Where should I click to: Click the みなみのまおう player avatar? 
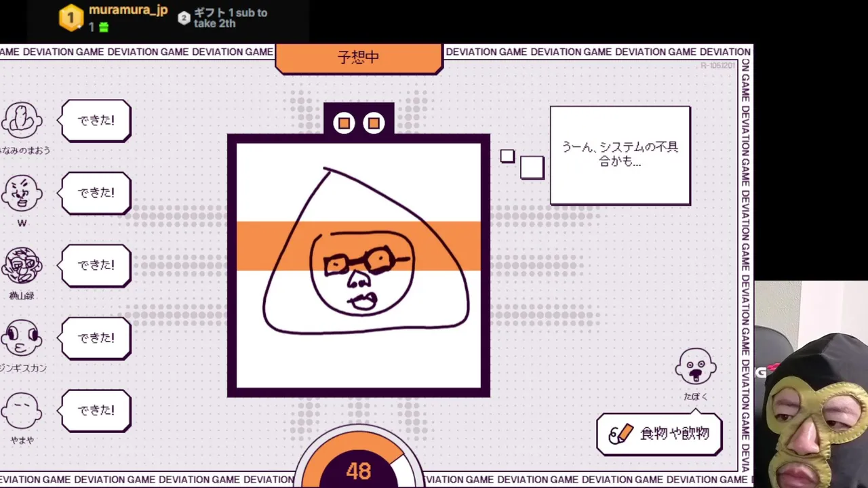pos(22,121)
